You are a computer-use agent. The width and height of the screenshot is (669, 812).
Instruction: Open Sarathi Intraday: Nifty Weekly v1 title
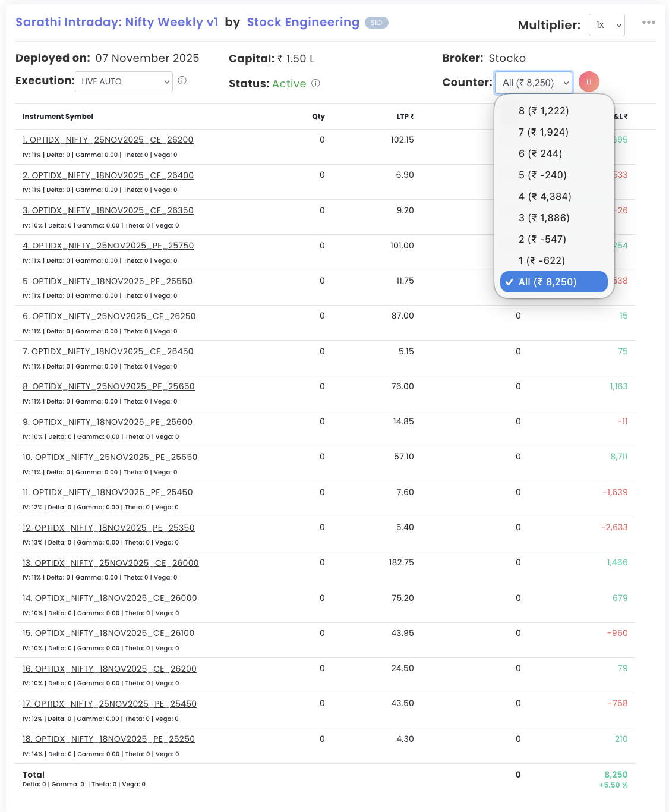point(117,23)
